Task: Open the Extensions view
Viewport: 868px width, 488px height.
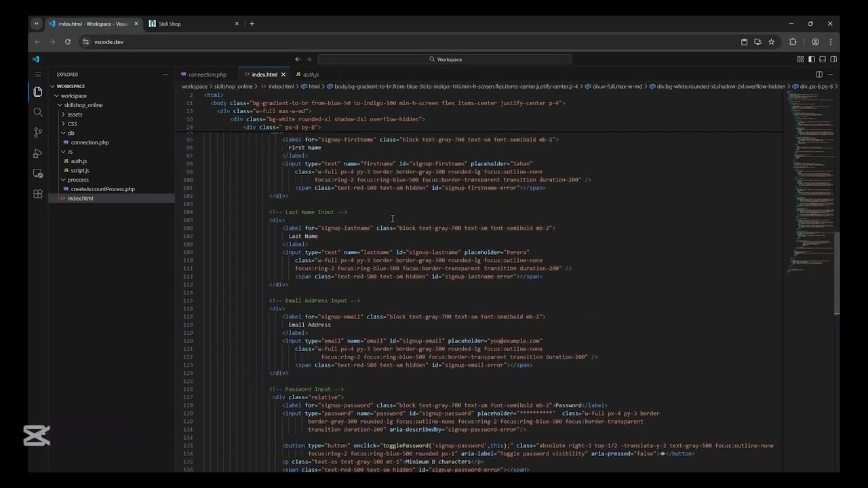Action: [x=38, y=194]
